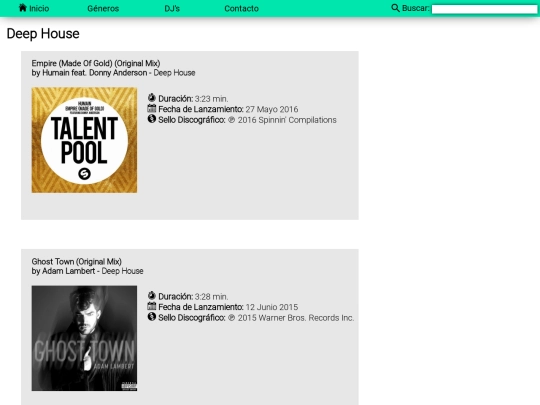This screenshot has width=540, height=405.
Task: Click the home icon beside Inicio
Action: 23,8
